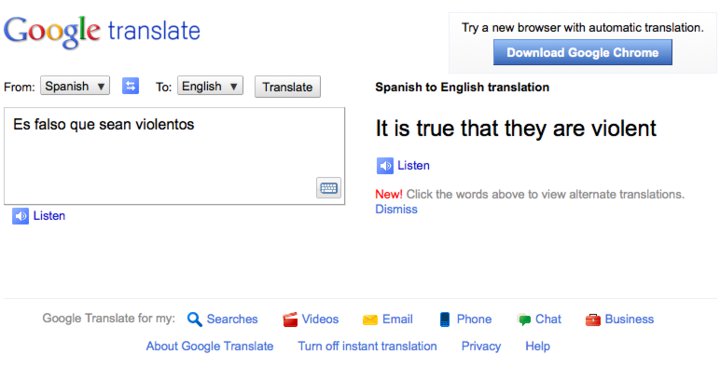Open the To language English dropdown
The height and width of the screenshot is (381, 720).
210,86
